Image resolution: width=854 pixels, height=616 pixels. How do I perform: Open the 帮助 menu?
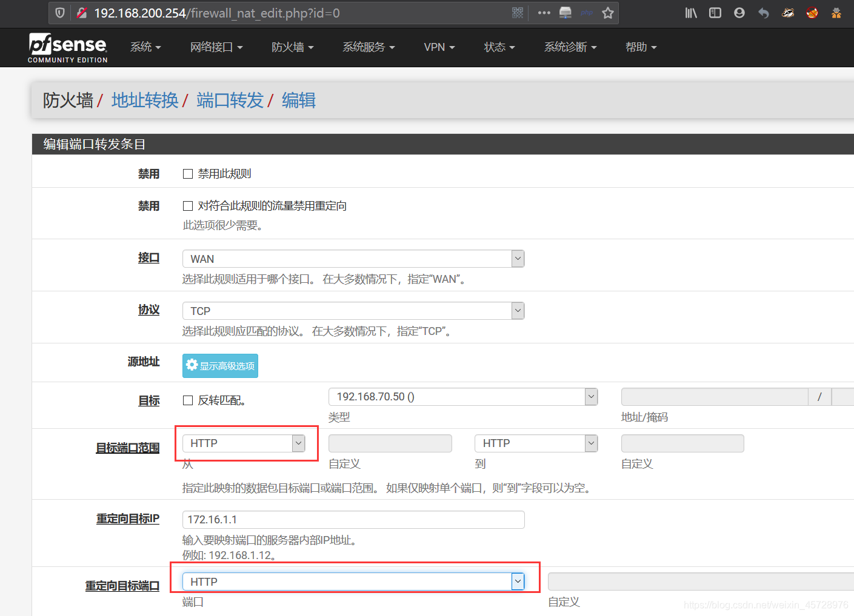click(641, 47)
